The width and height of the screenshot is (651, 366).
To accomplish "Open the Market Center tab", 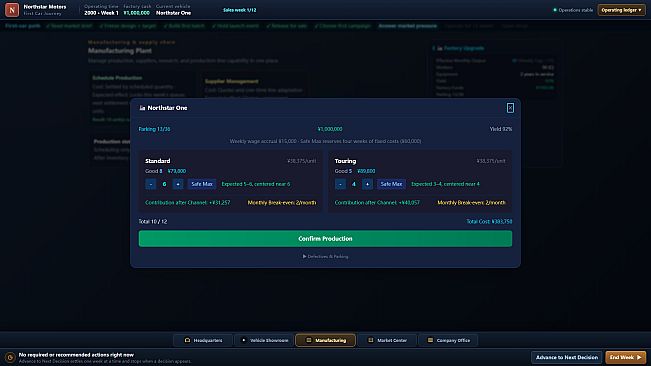I will pyautogui.click(x=387, y=340).
